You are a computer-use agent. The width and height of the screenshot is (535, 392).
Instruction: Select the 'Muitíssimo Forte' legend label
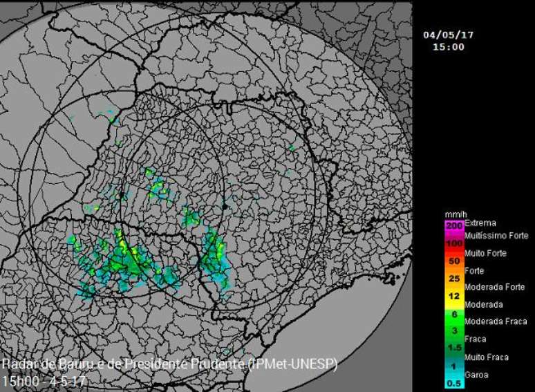[496, 236]
